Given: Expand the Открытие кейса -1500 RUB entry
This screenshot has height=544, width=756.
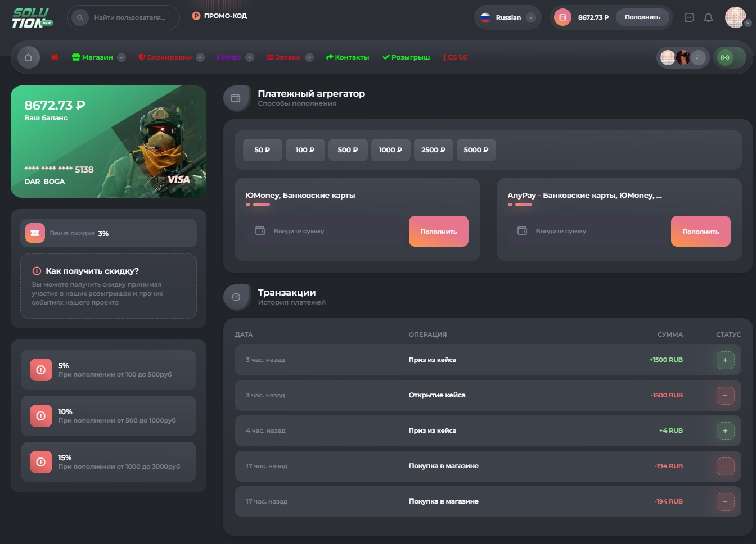Looking at the screenshot, I should coord(726,395).
